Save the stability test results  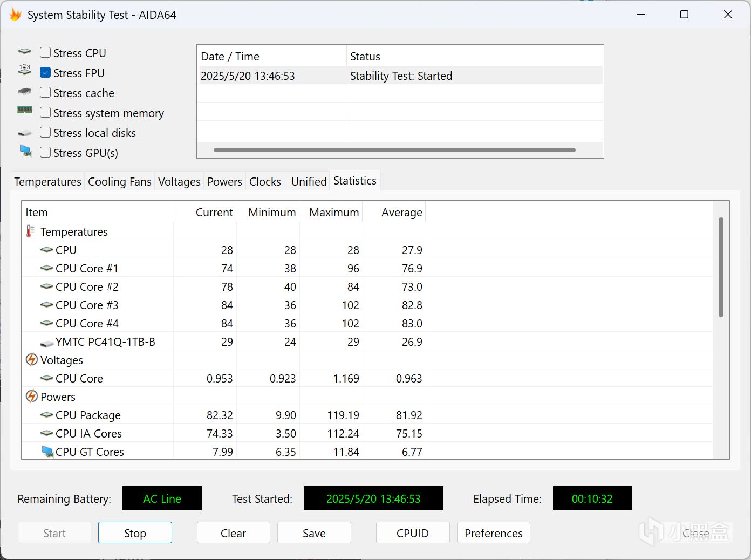pyautogui.click(x=314, y=533)
